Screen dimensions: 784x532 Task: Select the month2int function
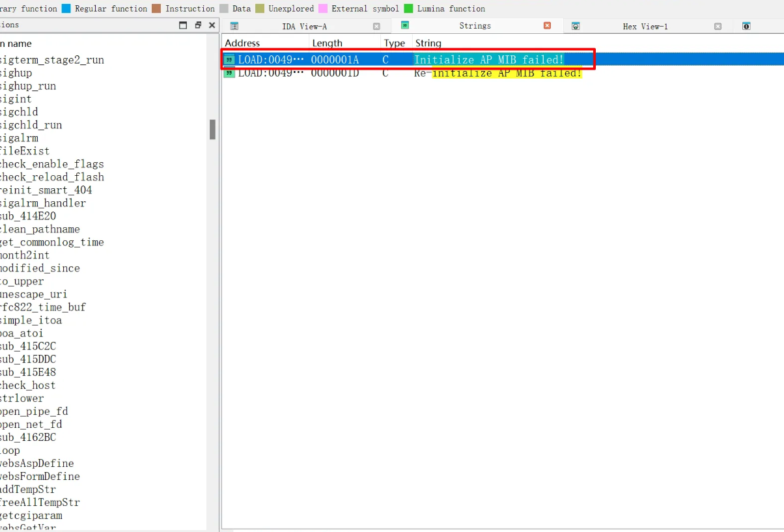[x=25, y=255]
